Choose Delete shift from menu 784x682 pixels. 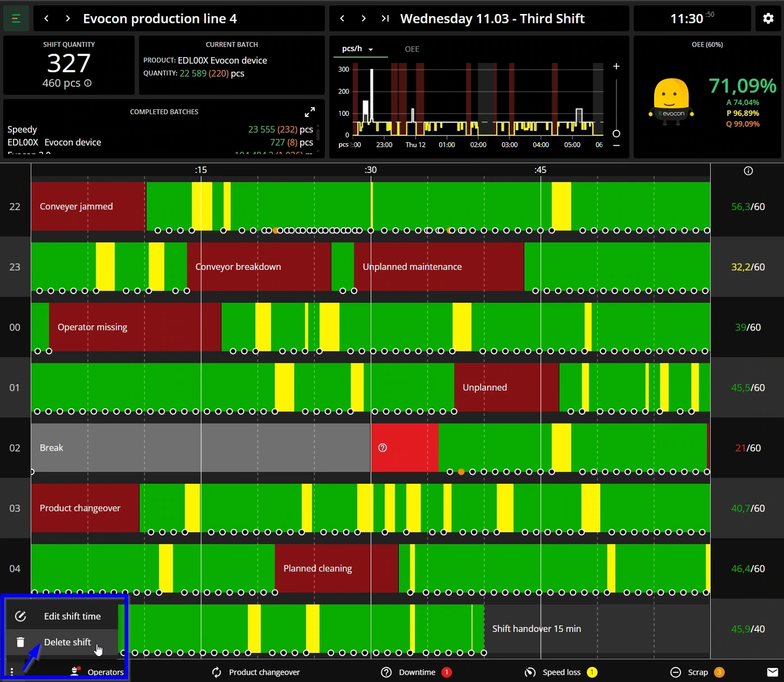[62, 642]
